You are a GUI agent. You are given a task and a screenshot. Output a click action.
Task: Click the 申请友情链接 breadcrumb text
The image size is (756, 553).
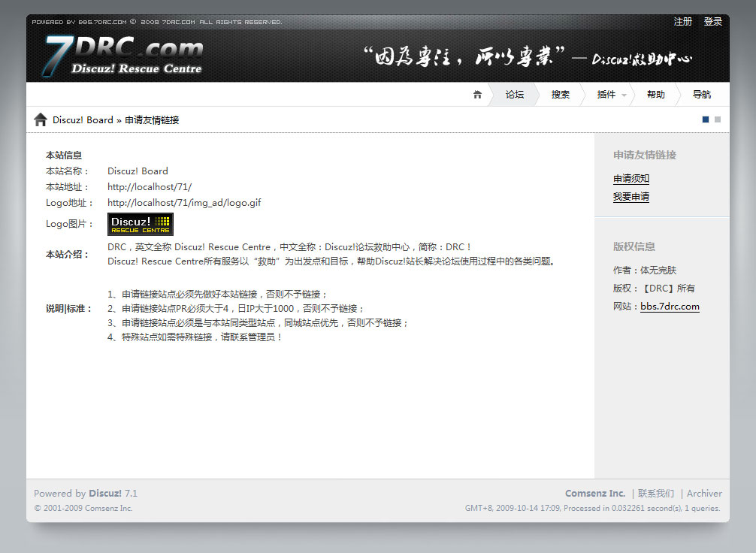[152, 120]
